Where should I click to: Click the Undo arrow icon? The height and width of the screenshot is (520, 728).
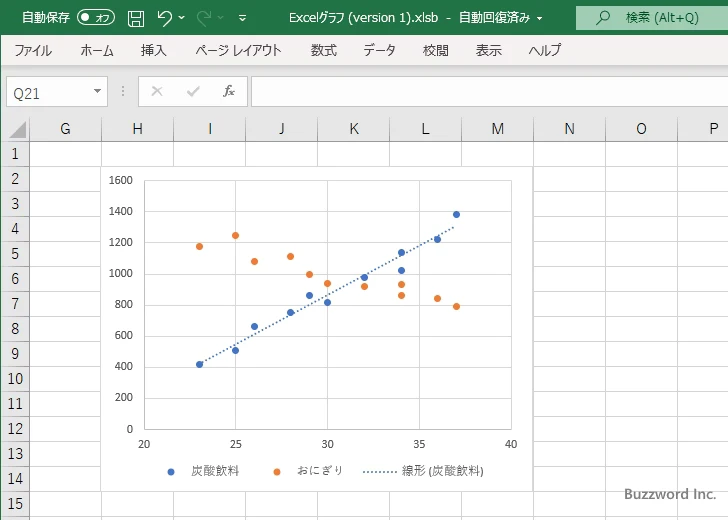click(164, 18)
